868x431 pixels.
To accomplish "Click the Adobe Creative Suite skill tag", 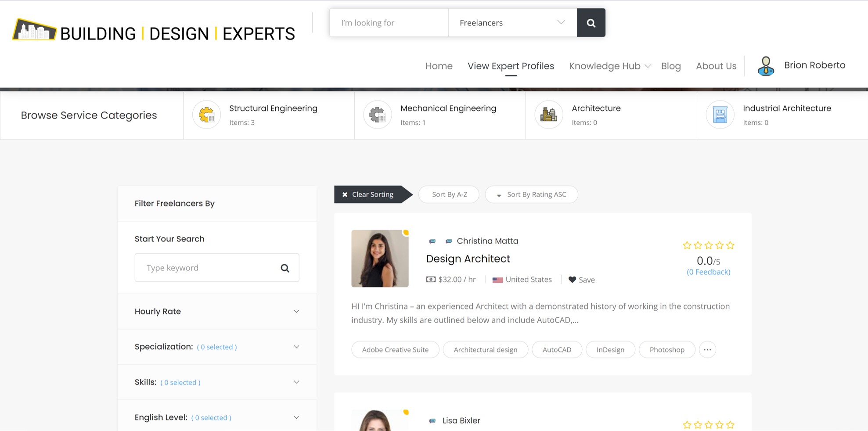I will click(x=395, y=350).
